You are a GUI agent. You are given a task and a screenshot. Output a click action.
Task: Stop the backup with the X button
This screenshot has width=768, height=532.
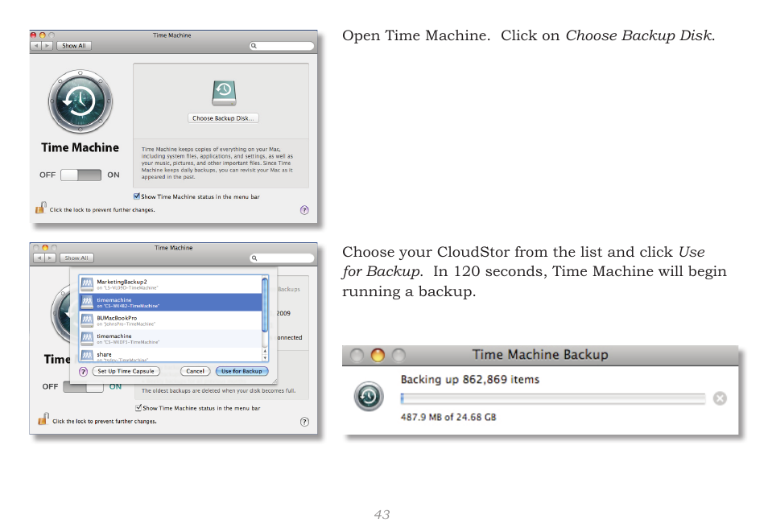click(720, 398)
